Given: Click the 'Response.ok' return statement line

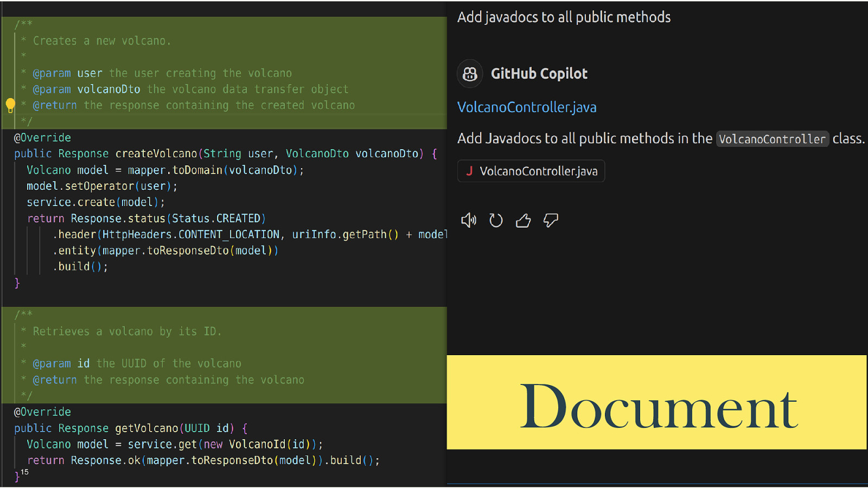Looking at the screenshot, I should 203,460.
